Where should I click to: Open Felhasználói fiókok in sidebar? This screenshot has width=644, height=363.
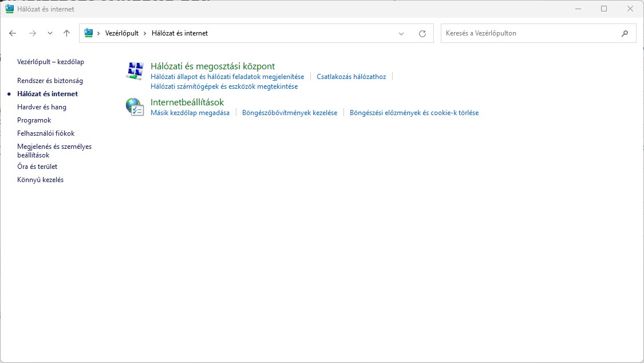[46, 133]
